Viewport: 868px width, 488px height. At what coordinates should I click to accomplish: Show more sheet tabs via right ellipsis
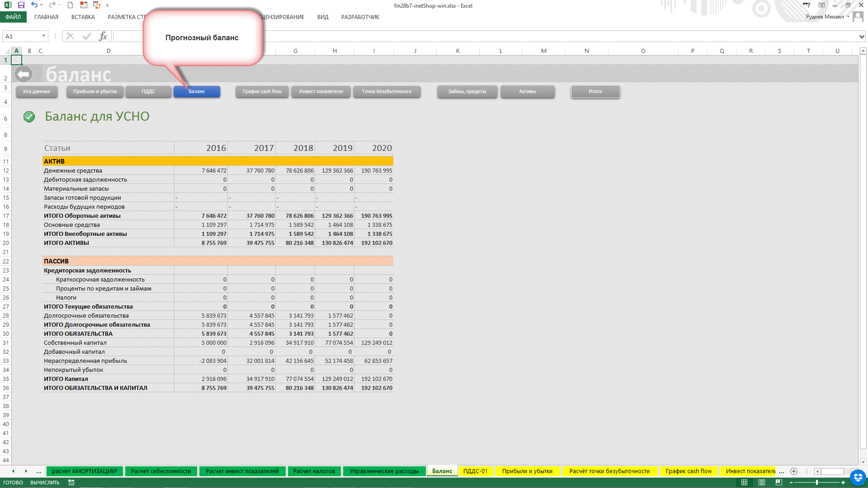[782, 471]
